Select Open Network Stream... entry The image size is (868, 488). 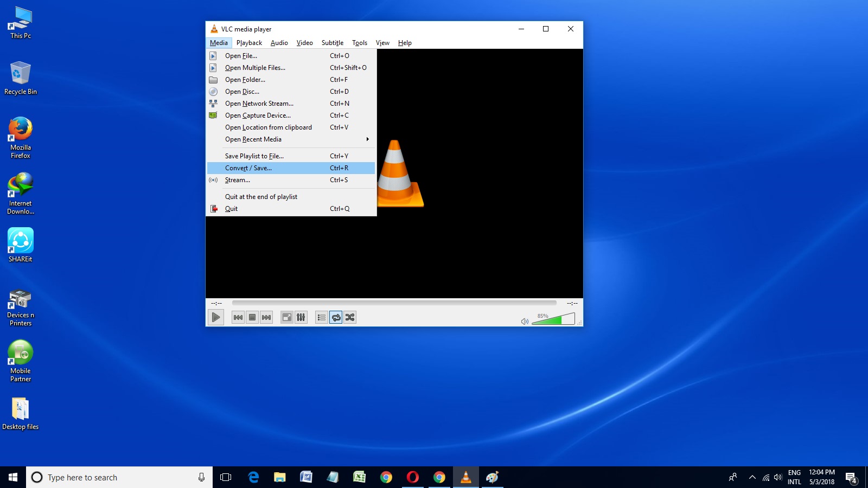pos(291,104)
